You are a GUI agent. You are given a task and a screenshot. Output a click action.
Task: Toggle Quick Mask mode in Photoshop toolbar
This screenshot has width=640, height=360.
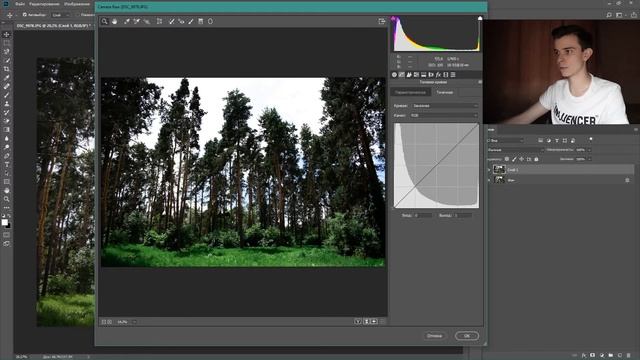coord(7,235)
